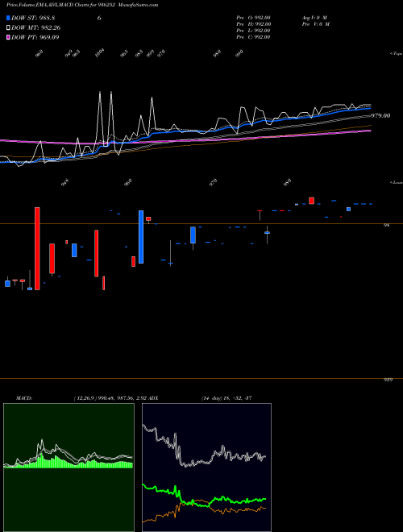The height and width of the screenshot is (532, 403).
Task: Click the white DOW MT legend swatch
Action: pos(9,28)
